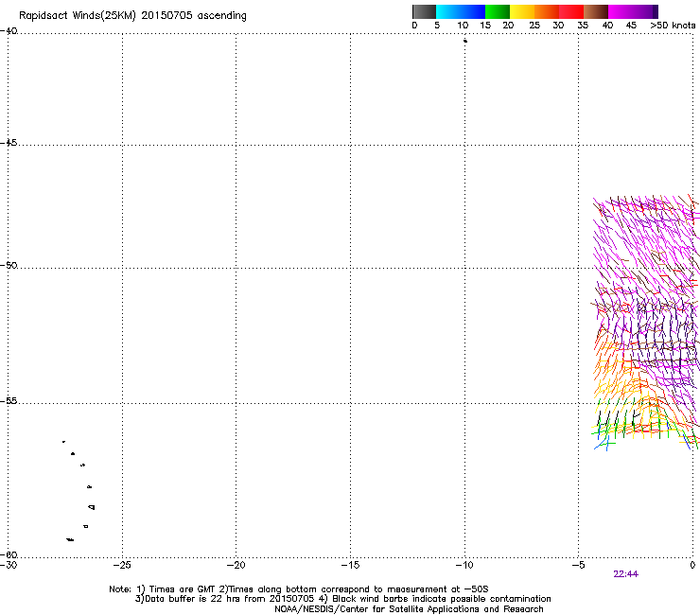
Task: Click the -25 longitude axis label
Action: (122, 565)
